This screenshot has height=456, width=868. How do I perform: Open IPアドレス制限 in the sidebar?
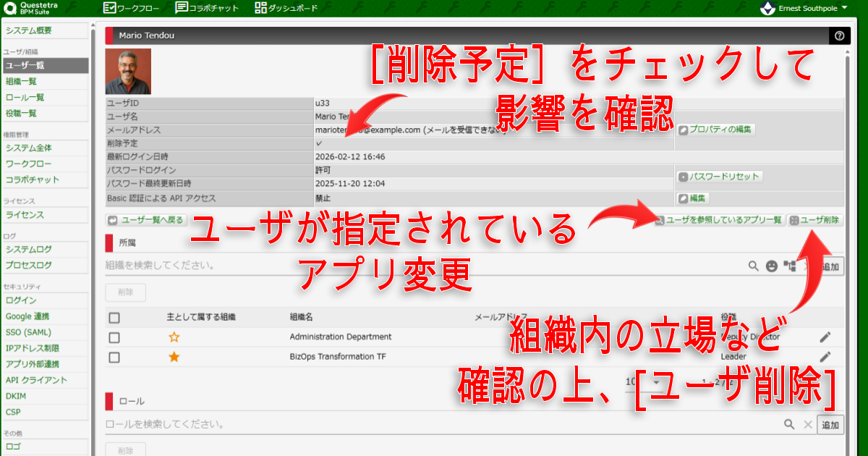(45, 348)
